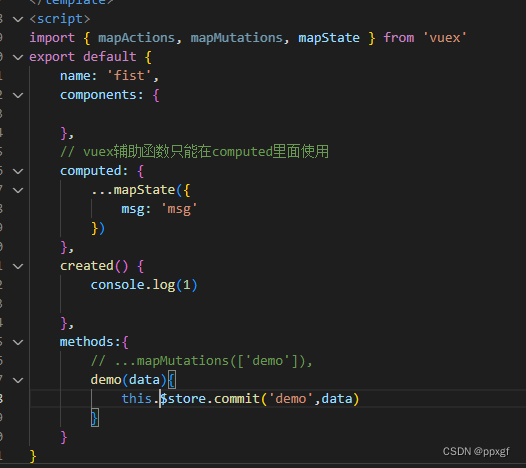Click commented ...mapMutations(['demo']) line
Image resolution: width=526 pixels, height=468 pixels.
pyautogui.click(x=202, y=361)
